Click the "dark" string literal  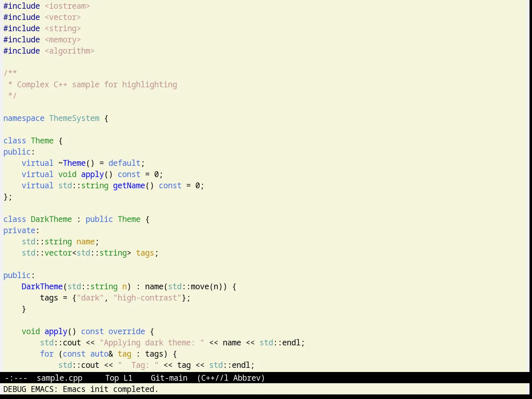pyautogui.click(x=90, y=298)
